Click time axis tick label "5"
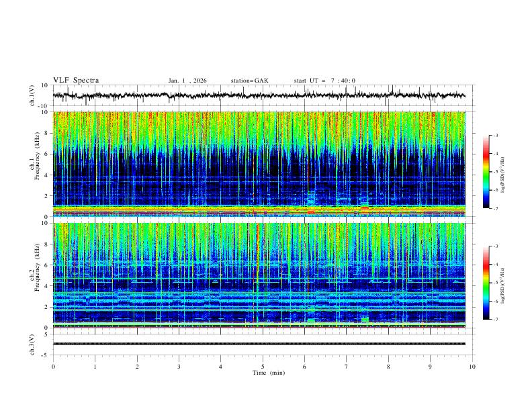The image size is (532, 411). [263, 367]
